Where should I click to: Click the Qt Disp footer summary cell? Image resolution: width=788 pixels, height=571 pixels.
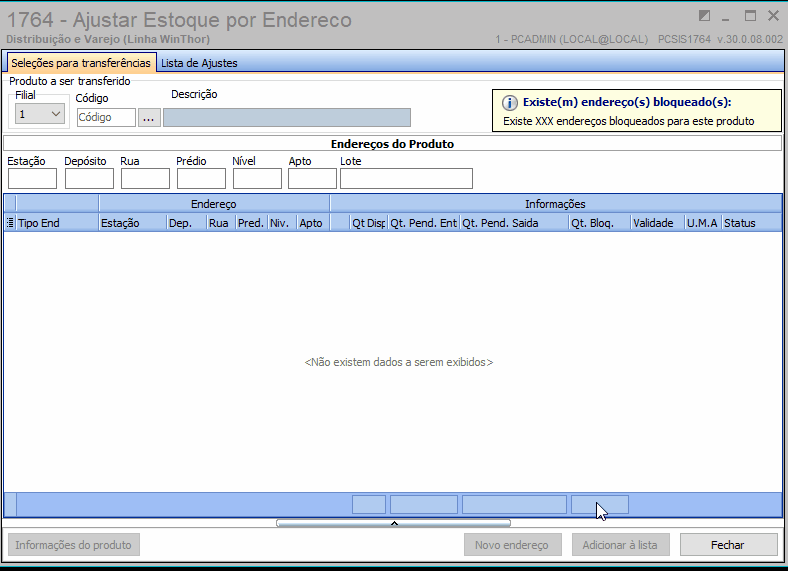369,505
